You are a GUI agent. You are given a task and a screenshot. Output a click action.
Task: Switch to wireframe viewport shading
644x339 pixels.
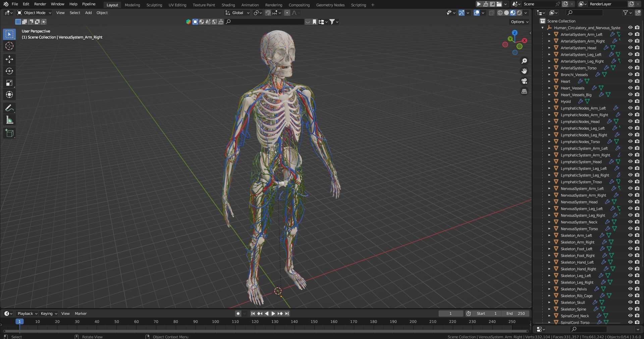click(500, 13)
